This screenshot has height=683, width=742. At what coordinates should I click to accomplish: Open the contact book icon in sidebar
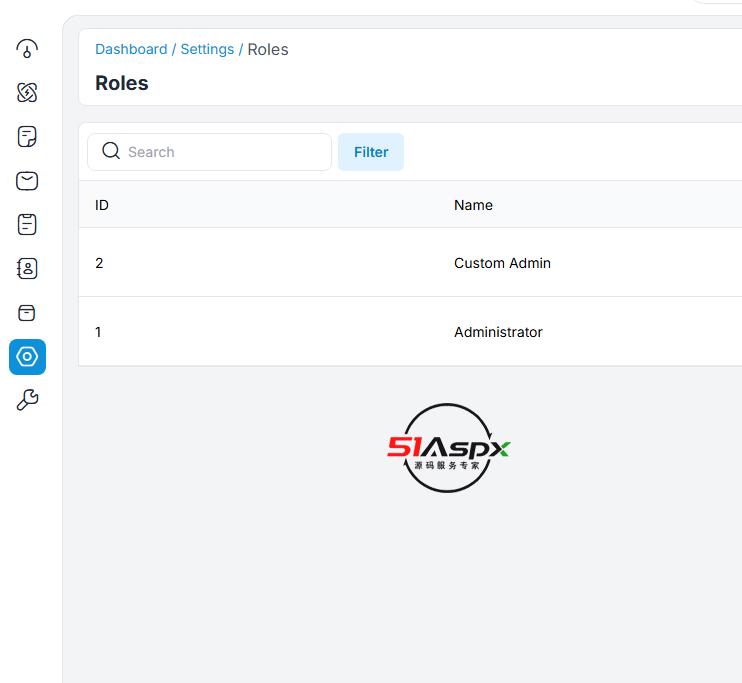pos(27,268)
